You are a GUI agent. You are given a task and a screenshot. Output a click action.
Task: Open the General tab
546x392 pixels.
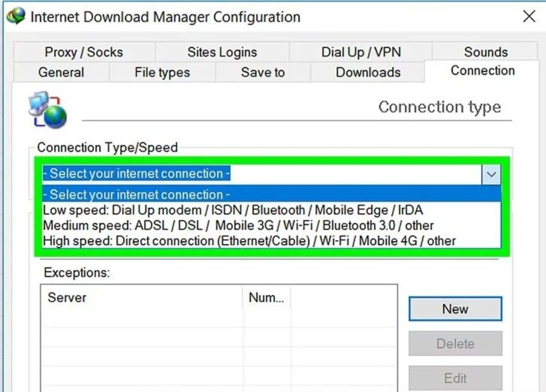pos(61,72)
